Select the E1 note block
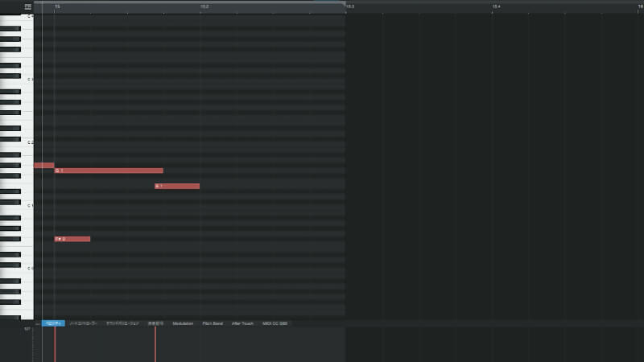 (x=177, y=187)
